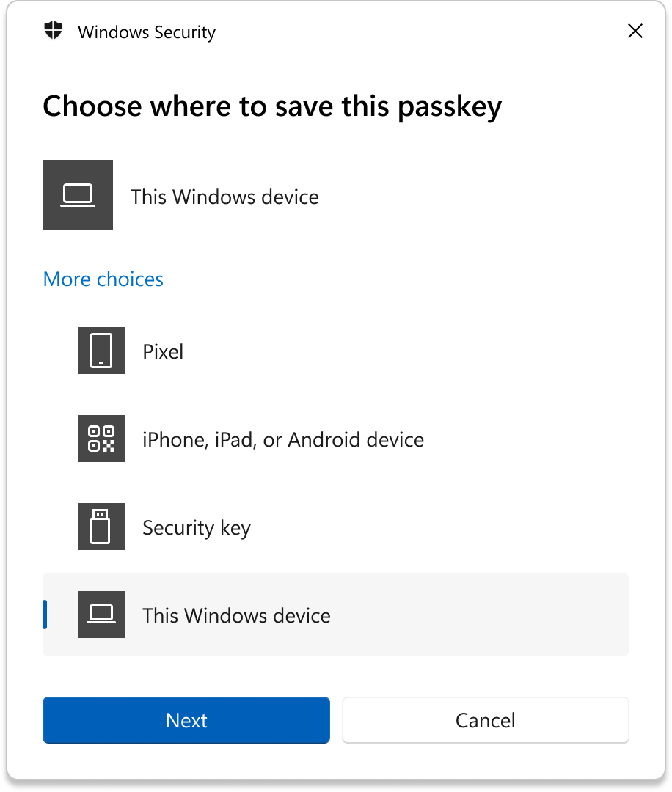Select "iPhone, iPad, or Android device" text

click(x=283, y=440)
